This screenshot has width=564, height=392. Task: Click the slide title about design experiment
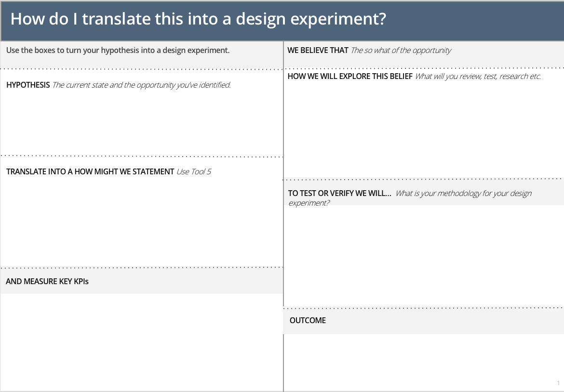click(198, 19)
